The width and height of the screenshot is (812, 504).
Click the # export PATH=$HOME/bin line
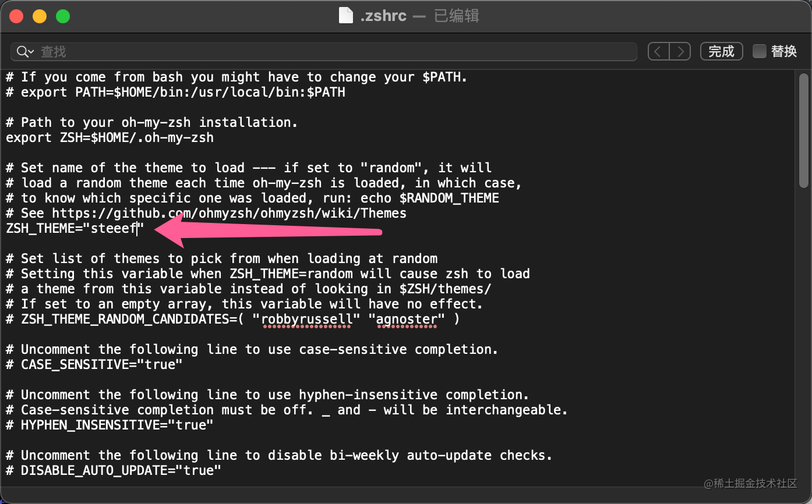click(x=175, y=93)
